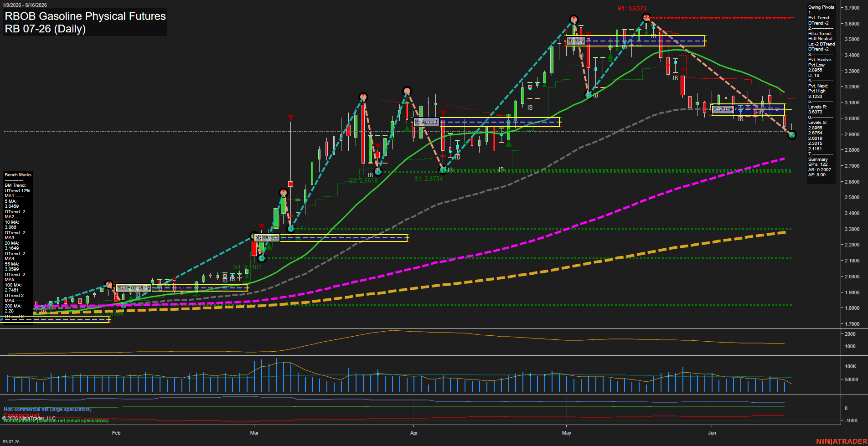This screenshot has height=446, width=868.
Task: Click AF: 8.00 summary value
Action: (816, 175)
